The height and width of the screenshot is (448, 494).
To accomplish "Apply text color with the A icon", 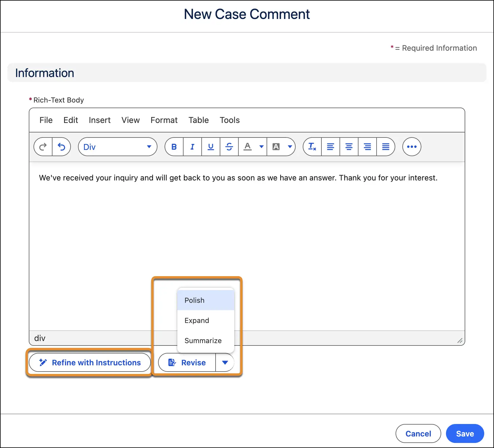I will [248, 147].
